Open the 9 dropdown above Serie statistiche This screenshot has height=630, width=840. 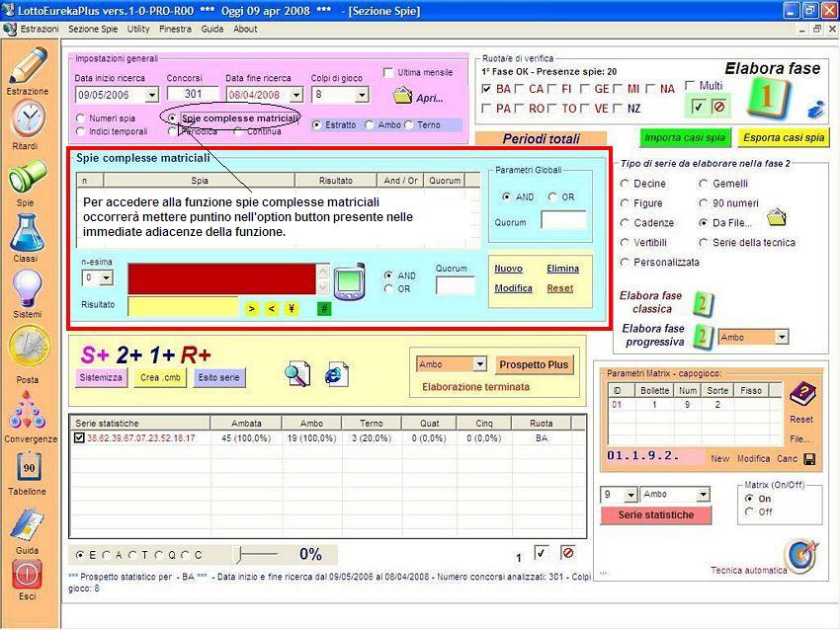point(631,495)
